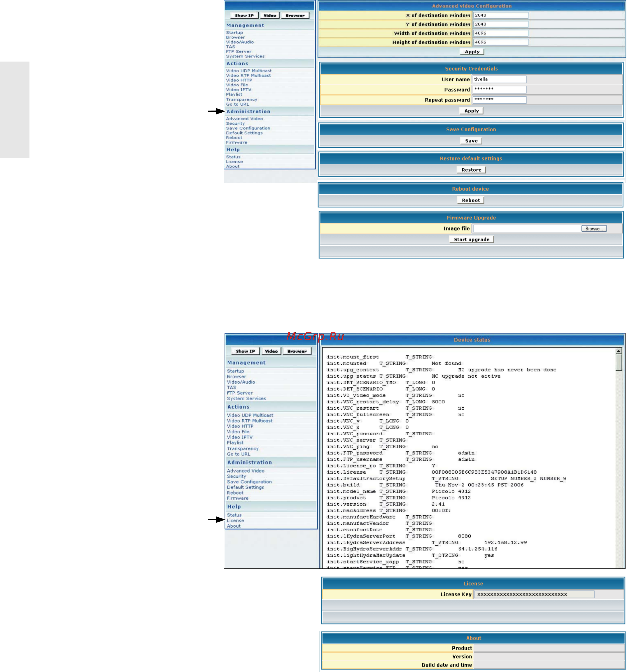This screenshot has height=672, width=627.
Task: Open Go to URL in top sidebar
Action: [237, 104]
